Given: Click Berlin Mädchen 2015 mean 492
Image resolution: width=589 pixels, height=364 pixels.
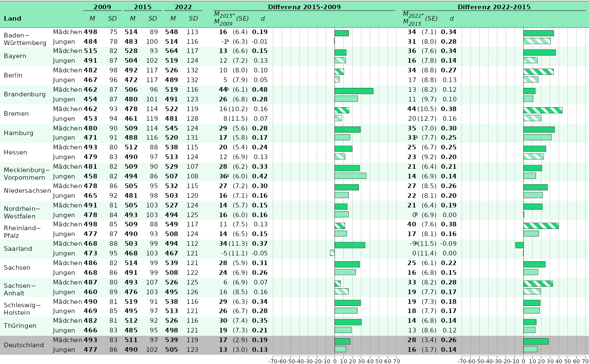Looking at the screenshot, I should click(131, 70).
